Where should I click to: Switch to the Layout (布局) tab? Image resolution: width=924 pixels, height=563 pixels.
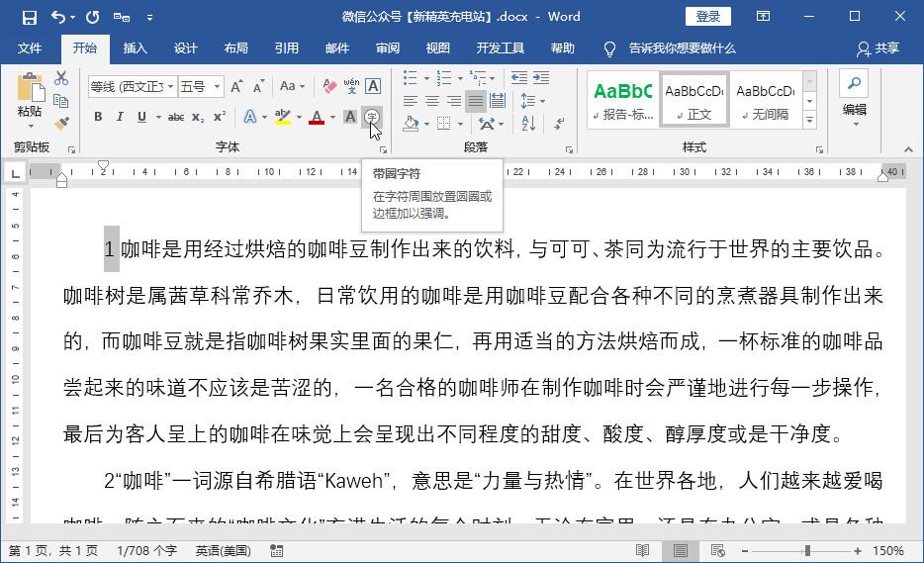pyautogui.click(x=235, y=48)
